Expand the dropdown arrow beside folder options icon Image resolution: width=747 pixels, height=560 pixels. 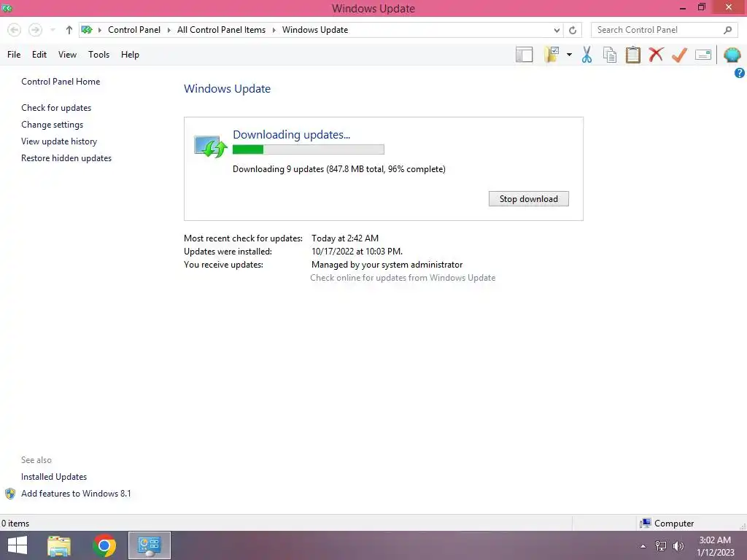pos(569,55)
